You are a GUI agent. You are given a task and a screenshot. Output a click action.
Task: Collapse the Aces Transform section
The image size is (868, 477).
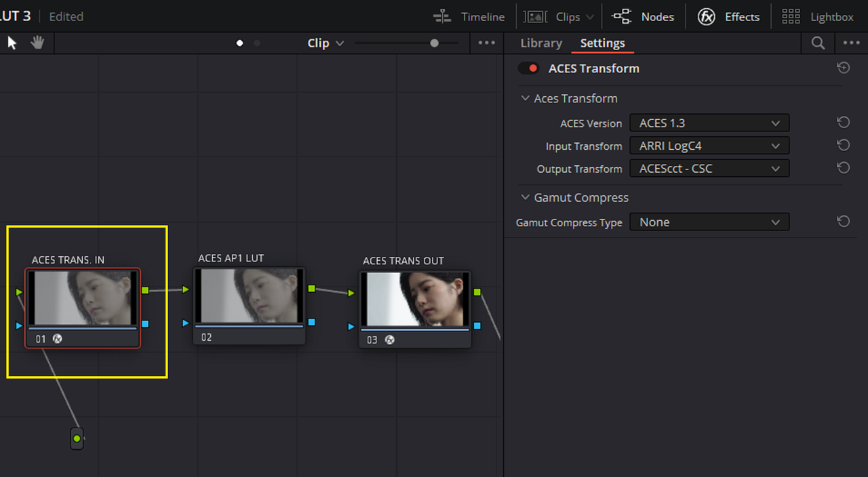pos(525,98)
